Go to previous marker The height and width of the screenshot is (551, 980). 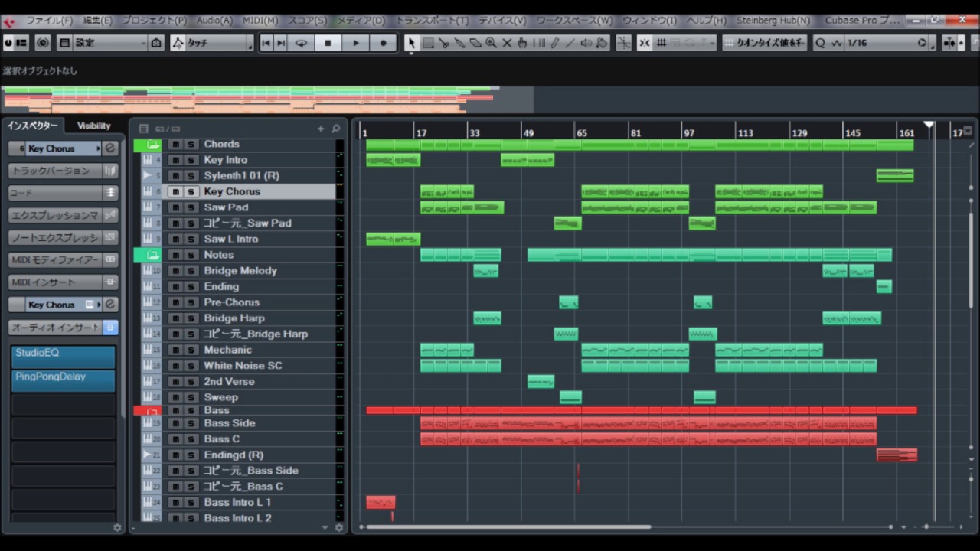click(x=266, y=43)
